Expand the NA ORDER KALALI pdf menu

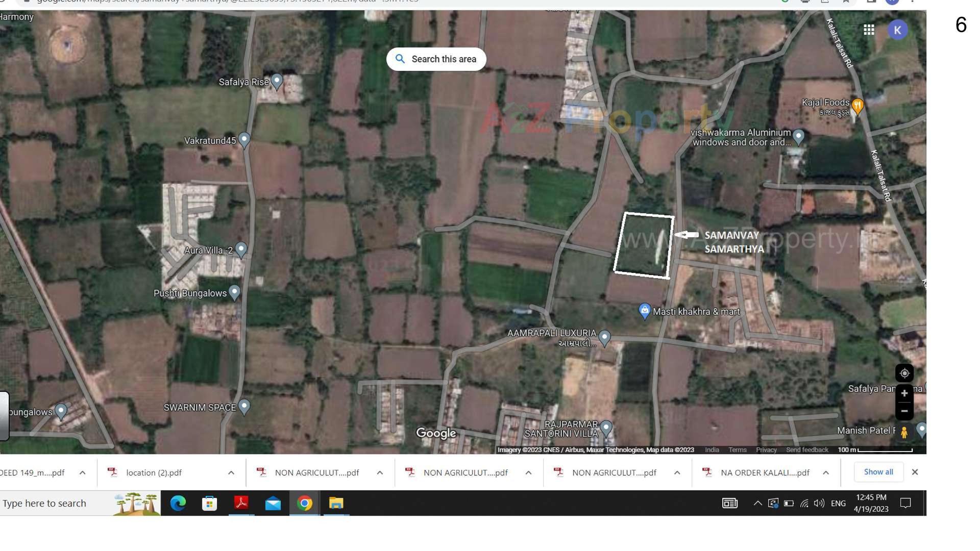point(825,472)
